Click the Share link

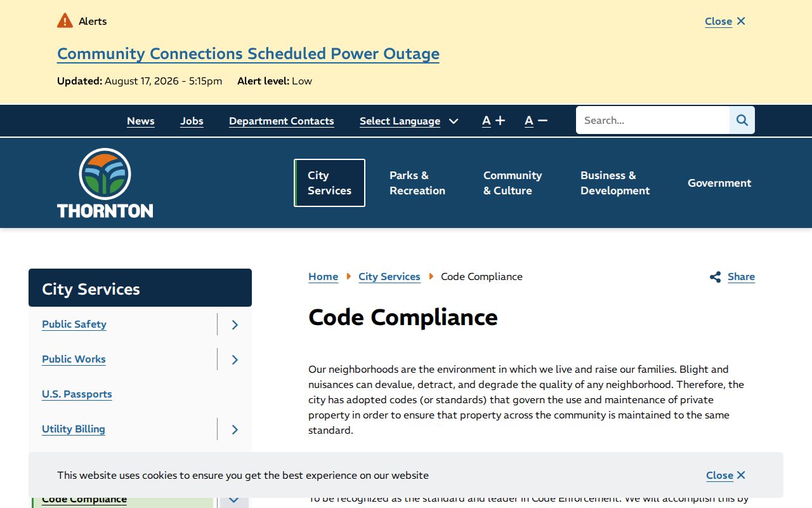pos(741,277)
